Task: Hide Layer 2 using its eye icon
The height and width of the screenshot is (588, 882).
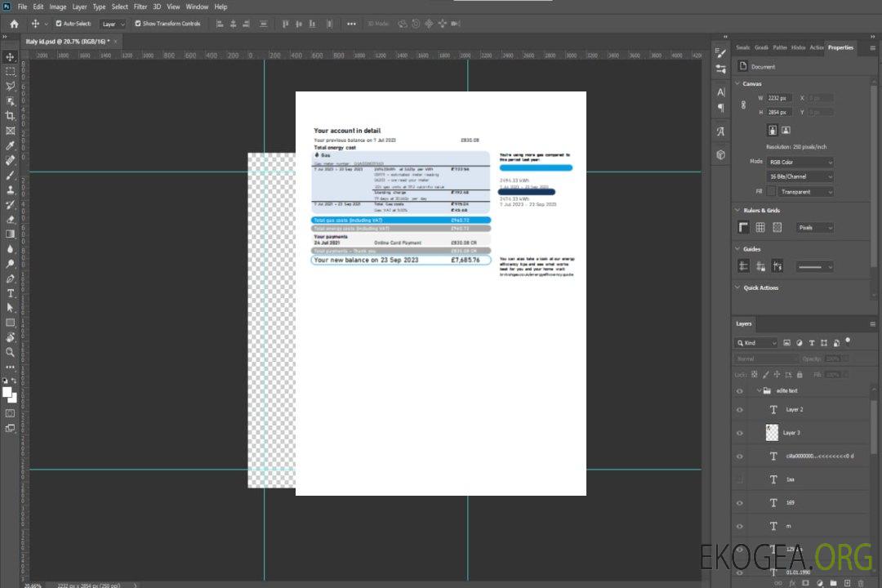Action: tap(739, 410)
